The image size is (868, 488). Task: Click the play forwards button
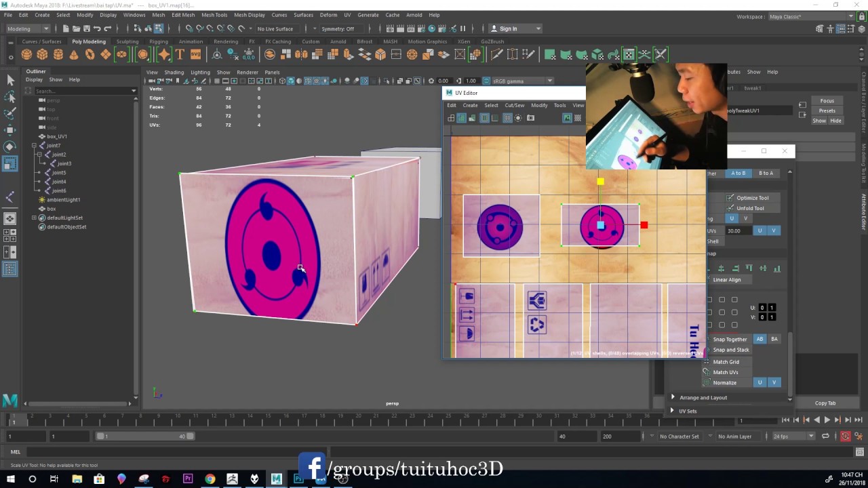click(827, 420)
